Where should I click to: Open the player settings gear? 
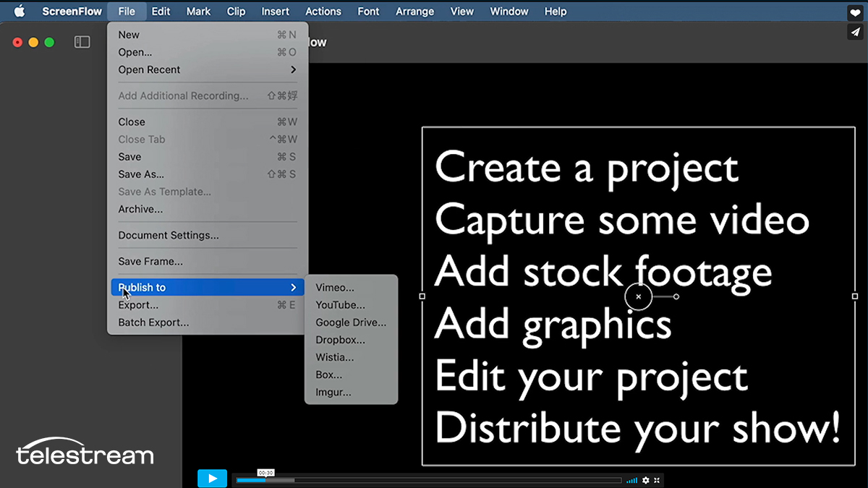pyautogui.click(x=646, y=480)
